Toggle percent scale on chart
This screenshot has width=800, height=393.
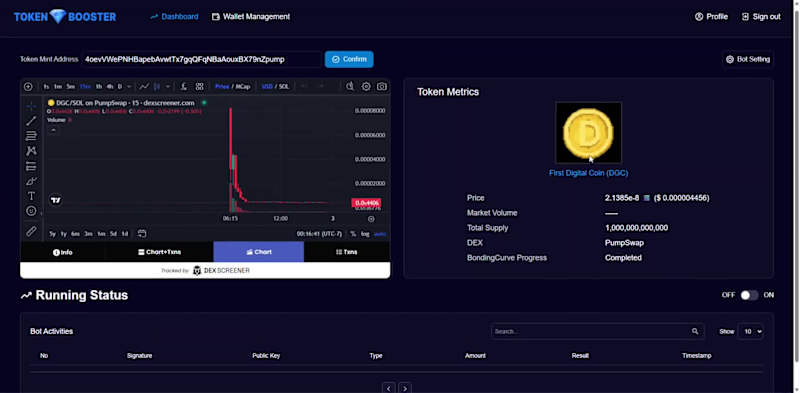[x=353, y=234]
